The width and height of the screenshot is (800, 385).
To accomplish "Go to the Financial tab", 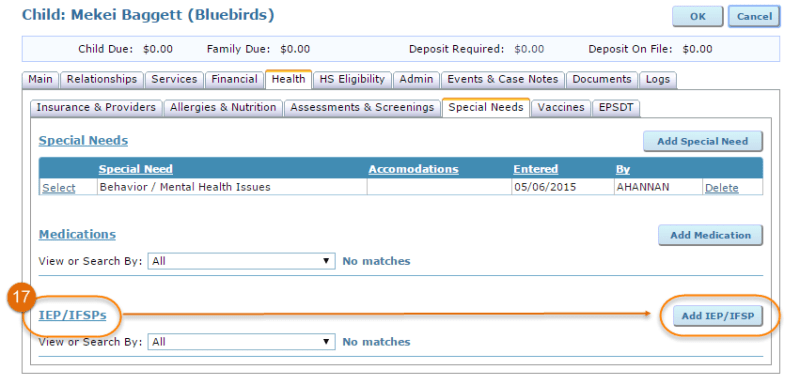I will click(x=234, y=80).
